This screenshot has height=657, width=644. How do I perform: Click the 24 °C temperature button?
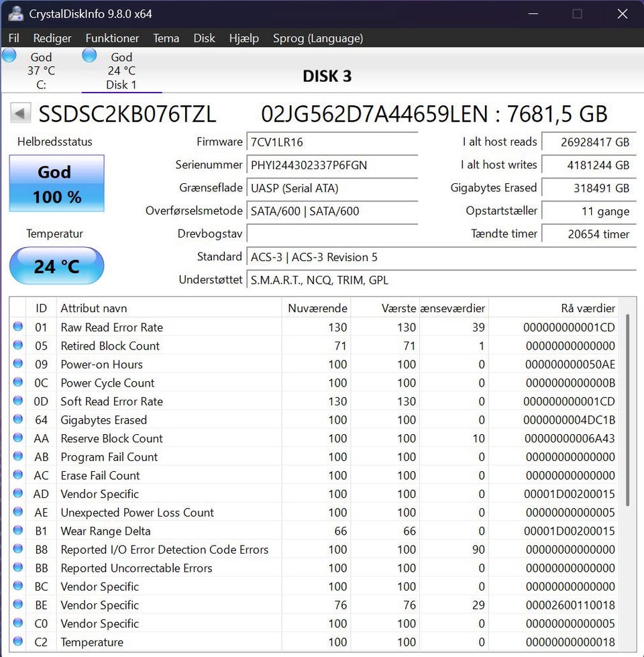pos(56,266)
